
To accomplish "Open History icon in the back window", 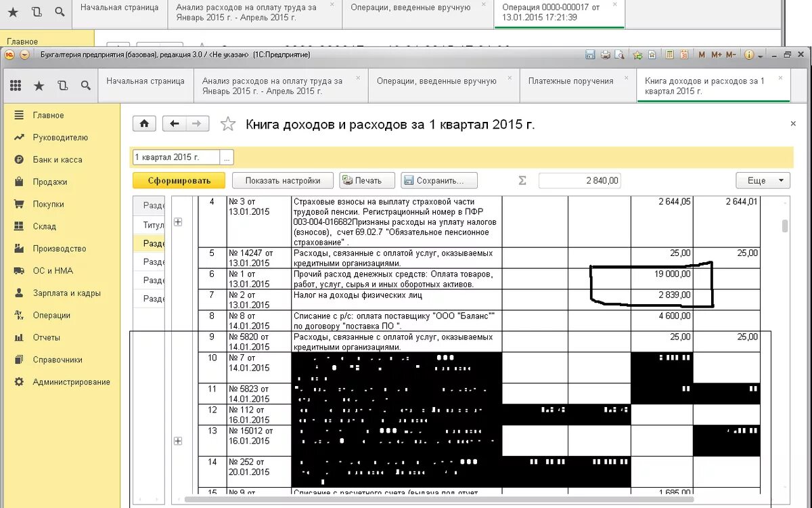I will pyautogui.click(x=37, y=12).
